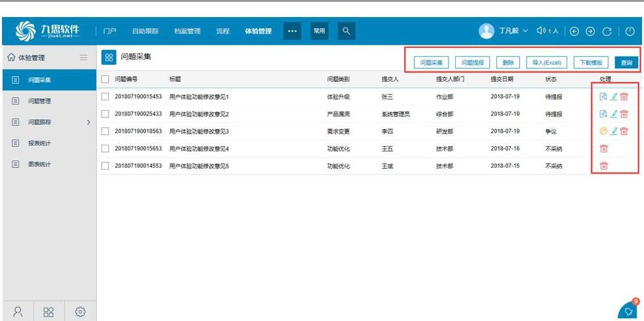Click the orange status icon in 李四's row
The image size is (644, 321).
point(603,131)
